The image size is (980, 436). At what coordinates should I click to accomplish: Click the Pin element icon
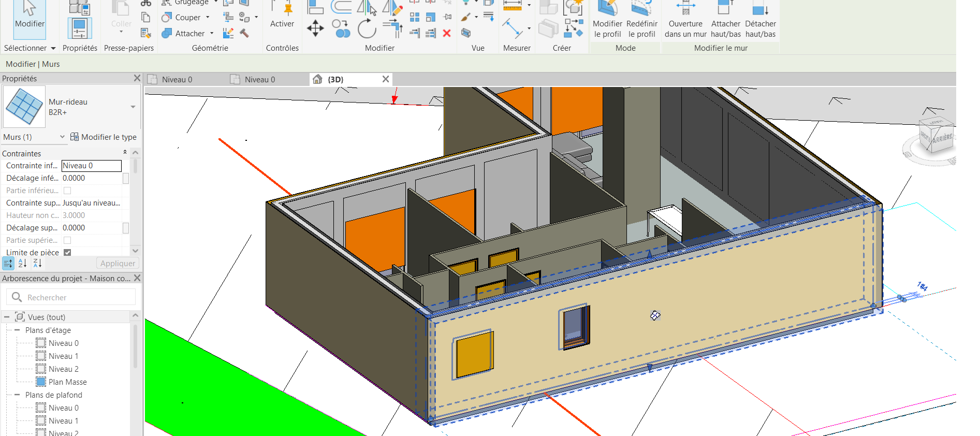pos(447,17)
